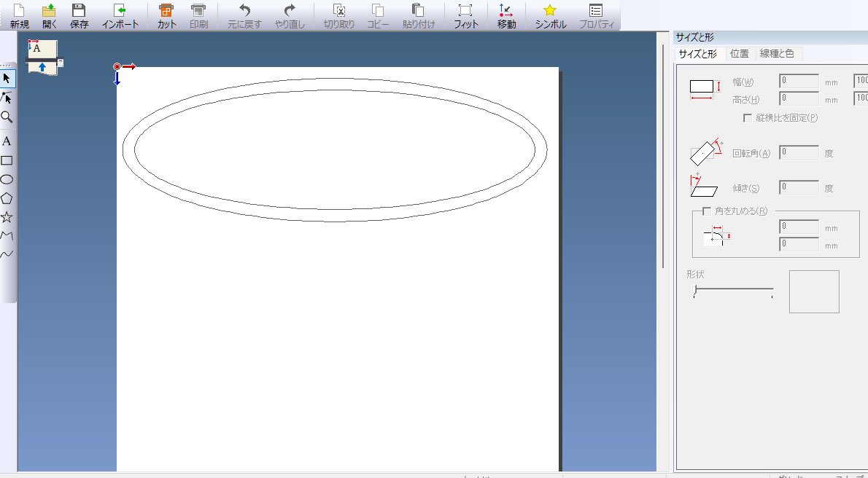Click the コピー copy icon
The width and height of the screenshot is (868, 478).
coord(378,15)
